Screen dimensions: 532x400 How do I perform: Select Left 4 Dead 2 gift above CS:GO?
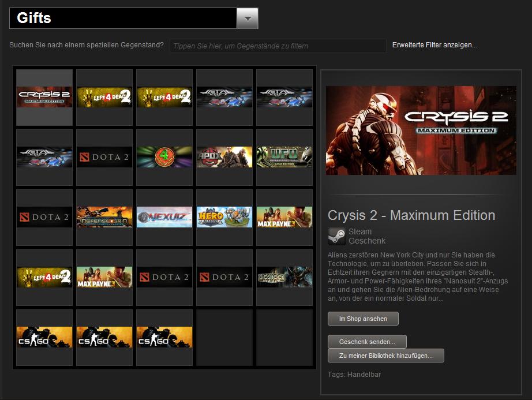pyautogui.click(x=44, y=278)
